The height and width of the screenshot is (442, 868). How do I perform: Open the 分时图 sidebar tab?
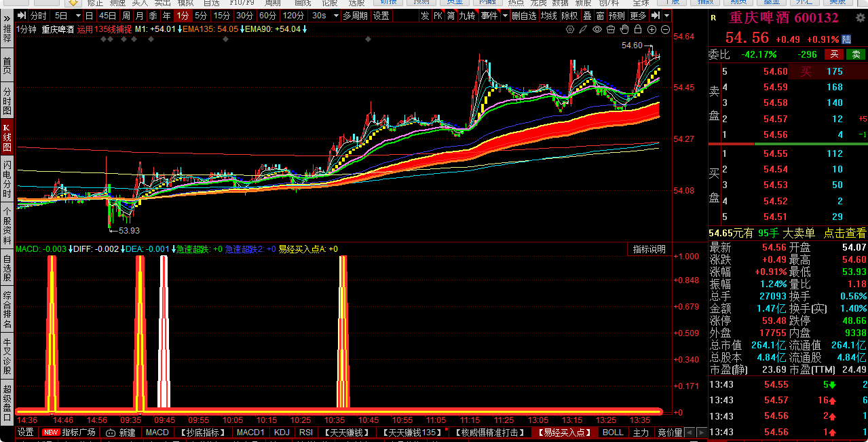tap(7, 101)
